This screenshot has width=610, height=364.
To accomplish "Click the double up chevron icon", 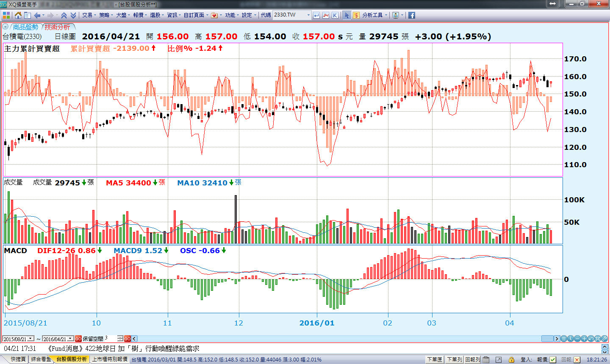I will [64, 15].
